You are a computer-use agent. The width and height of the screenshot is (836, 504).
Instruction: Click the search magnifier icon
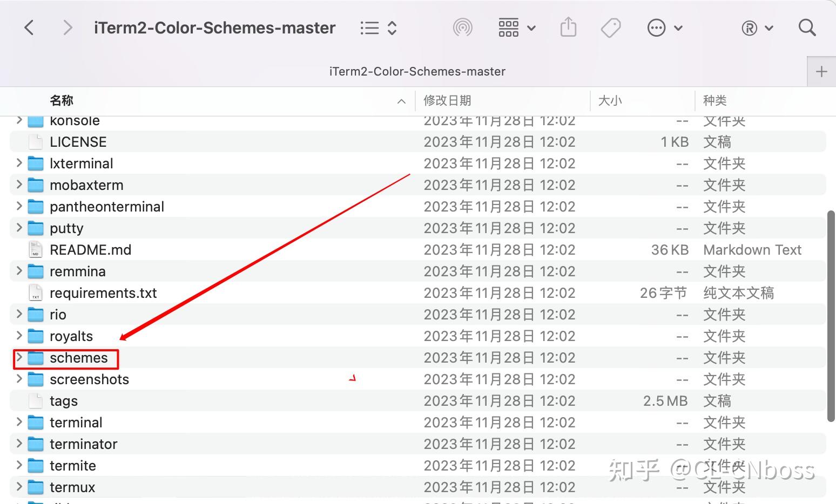click(807, 27)
